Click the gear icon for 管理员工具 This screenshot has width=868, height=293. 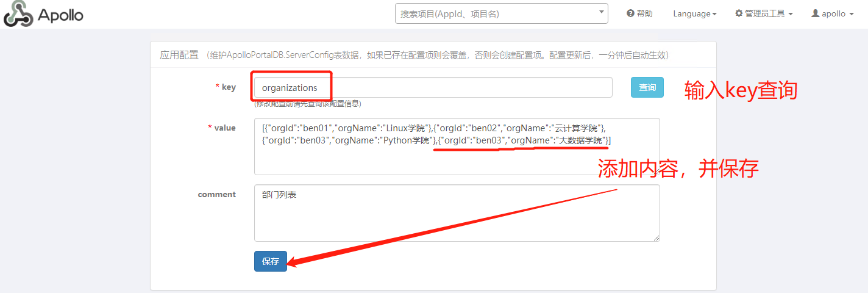[739, 13]
